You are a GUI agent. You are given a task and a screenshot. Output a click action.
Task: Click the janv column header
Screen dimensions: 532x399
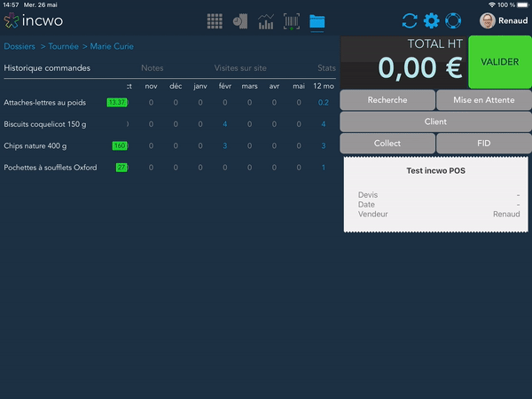click(200, 86)
